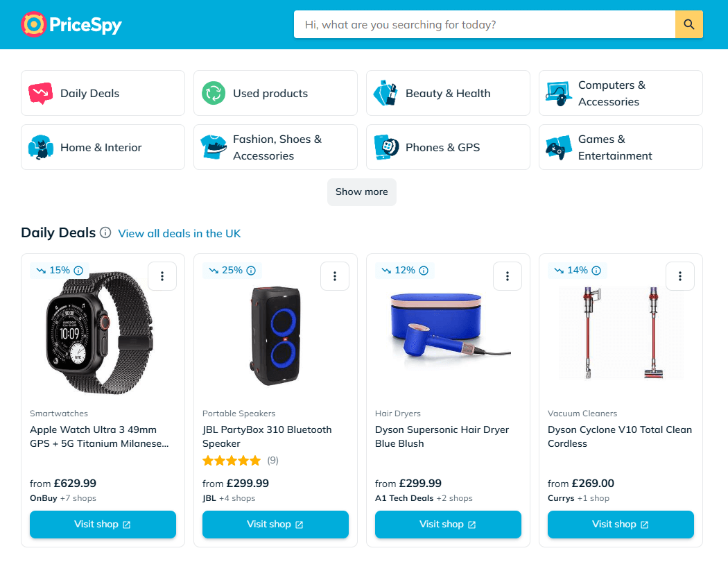Click the Daily Deals category icon
The height and width of the screenshot is (562, 728).
point(40,93)
